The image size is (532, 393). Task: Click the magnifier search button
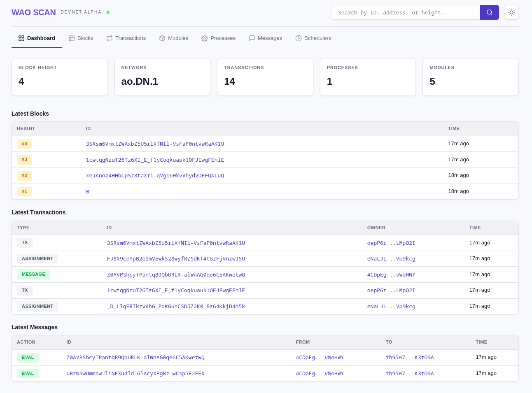(489, 12)
